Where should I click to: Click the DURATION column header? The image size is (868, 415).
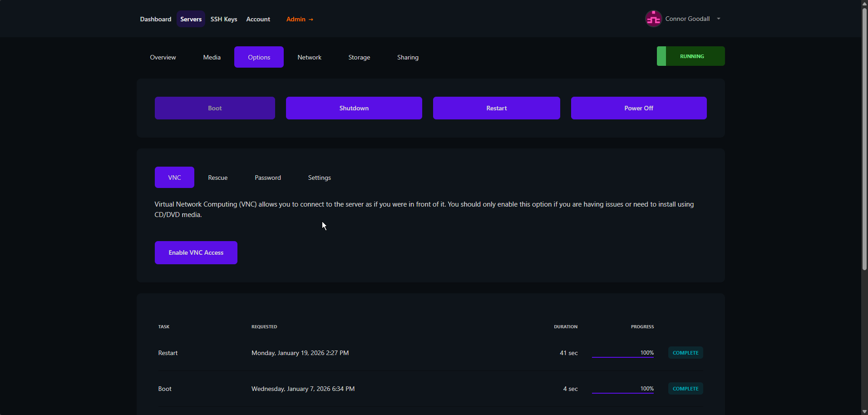coord(566,326)
